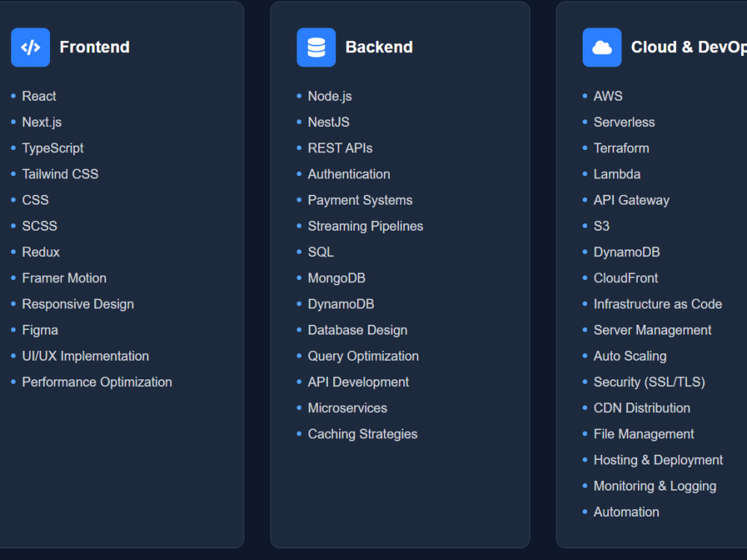
Task: Select the Cloud & DevOps heading
Action: (x=689, y=47)
